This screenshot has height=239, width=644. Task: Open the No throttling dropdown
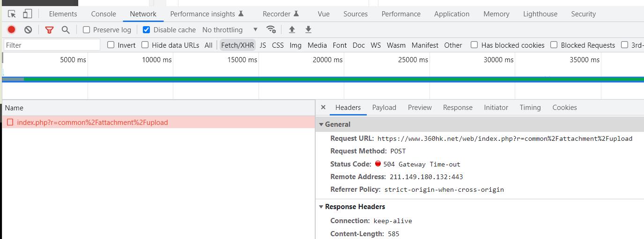click(x=229, y=30)
